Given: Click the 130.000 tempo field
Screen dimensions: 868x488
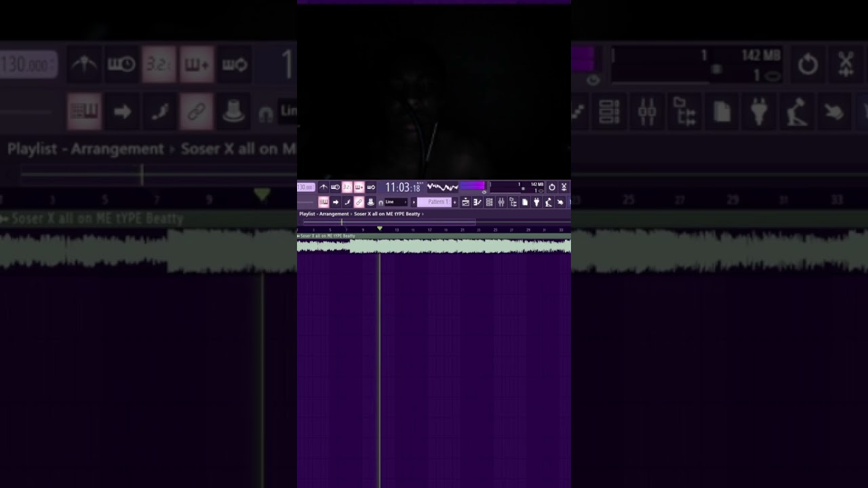Looking at the screenshot, I should tap(306, 187).
